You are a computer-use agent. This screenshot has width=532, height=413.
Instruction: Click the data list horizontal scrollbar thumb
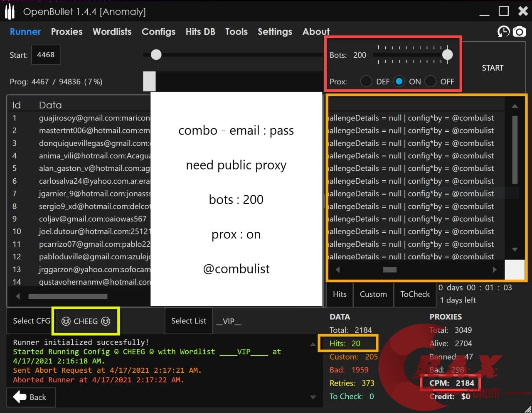coord(68,296)
